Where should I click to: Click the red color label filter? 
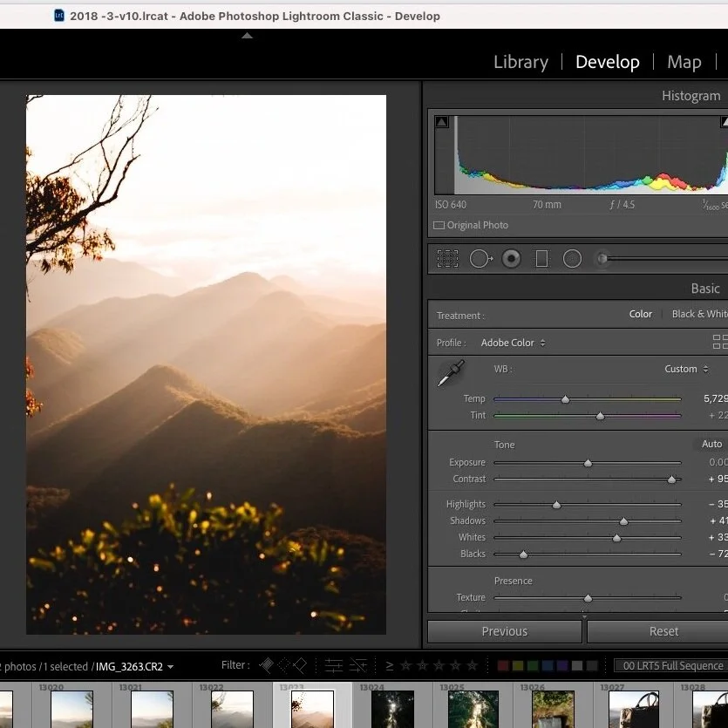[x=503, y=666]
